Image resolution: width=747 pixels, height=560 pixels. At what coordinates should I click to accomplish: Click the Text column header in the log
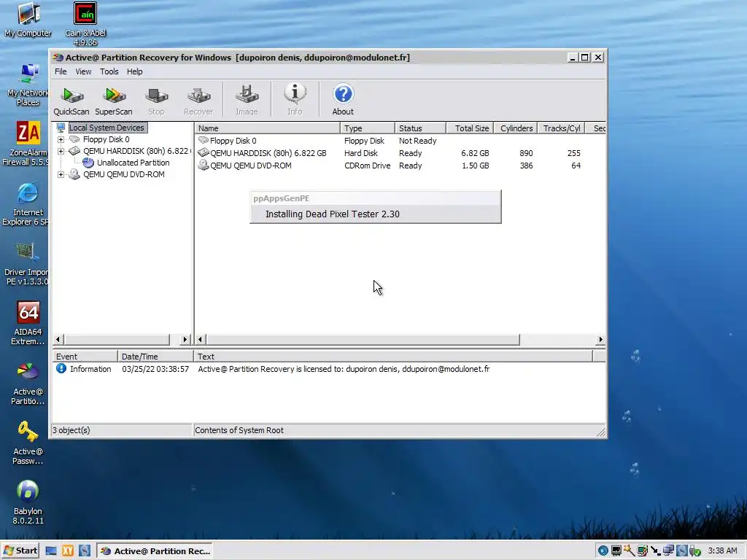(x=393, y=357)
